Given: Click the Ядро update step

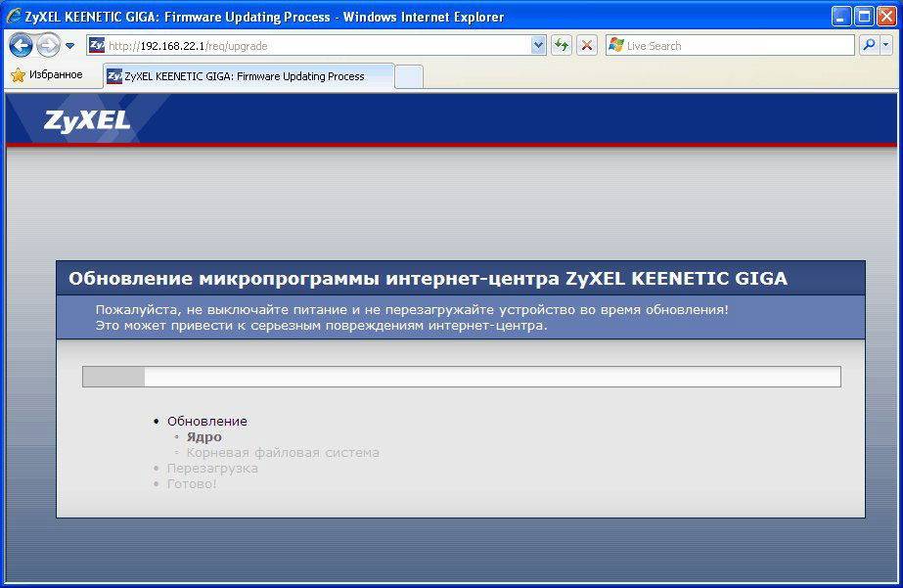Looking at the screenshot, I should (203, 437).
